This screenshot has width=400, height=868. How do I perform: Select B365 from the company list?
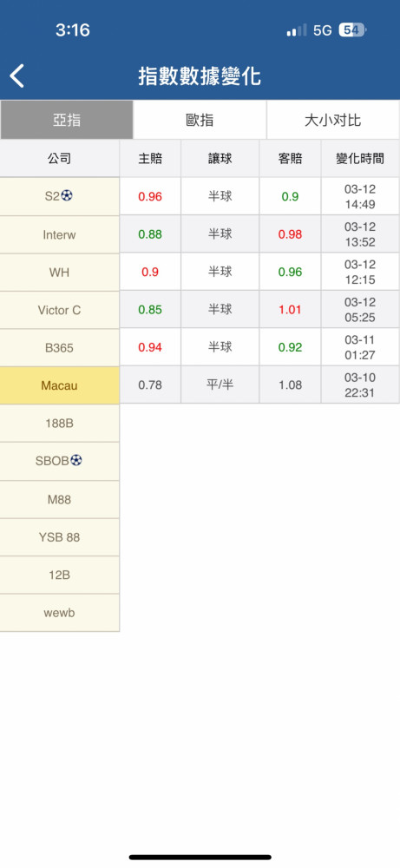pyautogui.click(x=60, y=348)
